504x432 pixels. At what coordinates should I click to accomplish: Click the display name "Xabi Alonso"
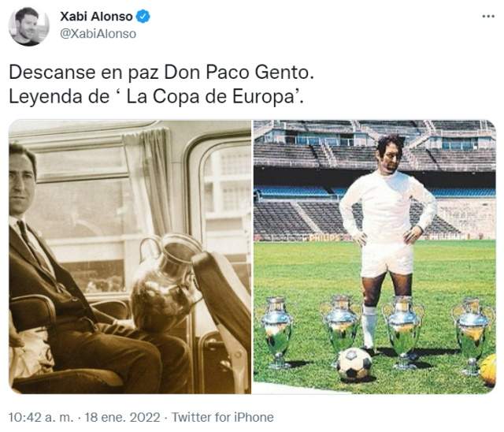(96, 17)
